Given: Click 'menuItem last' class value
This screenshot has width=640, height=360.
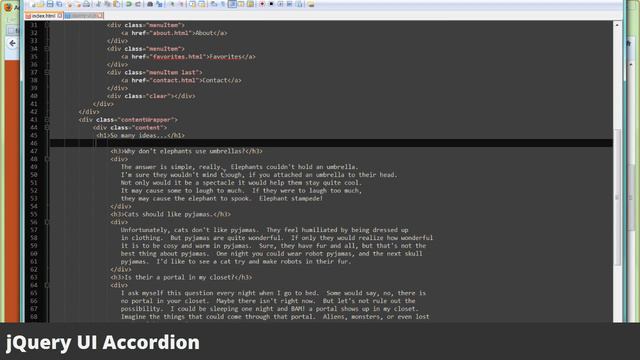Looking at the screenshot, I should tap(174, 73).
